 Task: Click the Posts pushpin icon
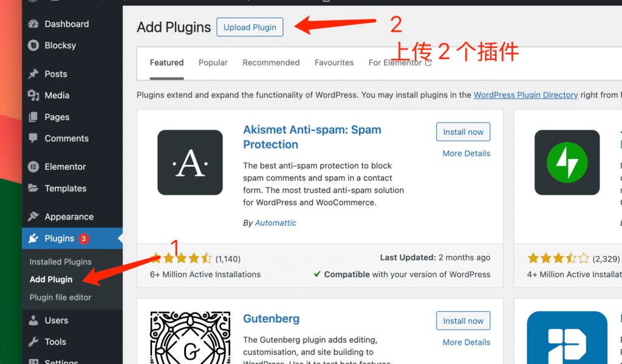coord(33,73)
